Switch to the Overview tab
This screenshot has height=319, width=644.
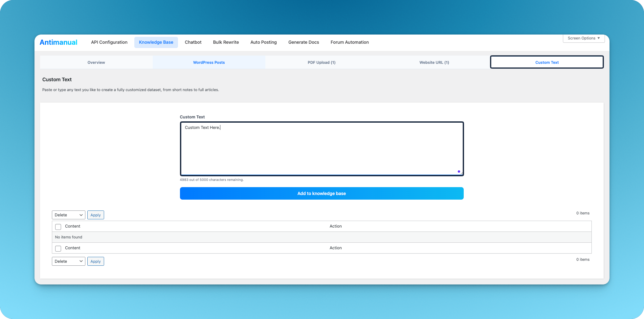pos(96,62)
